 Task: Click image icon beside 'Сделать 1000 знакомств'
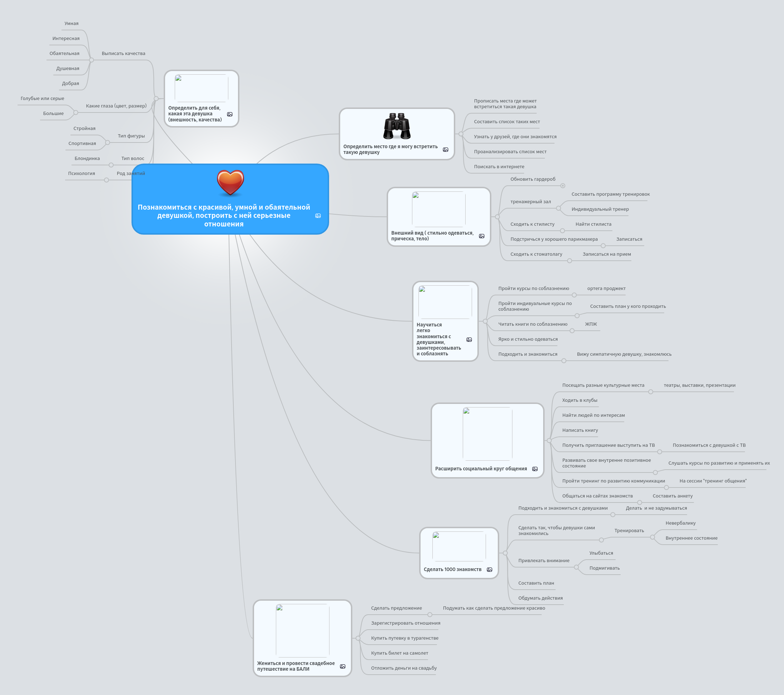click(490, 570)
